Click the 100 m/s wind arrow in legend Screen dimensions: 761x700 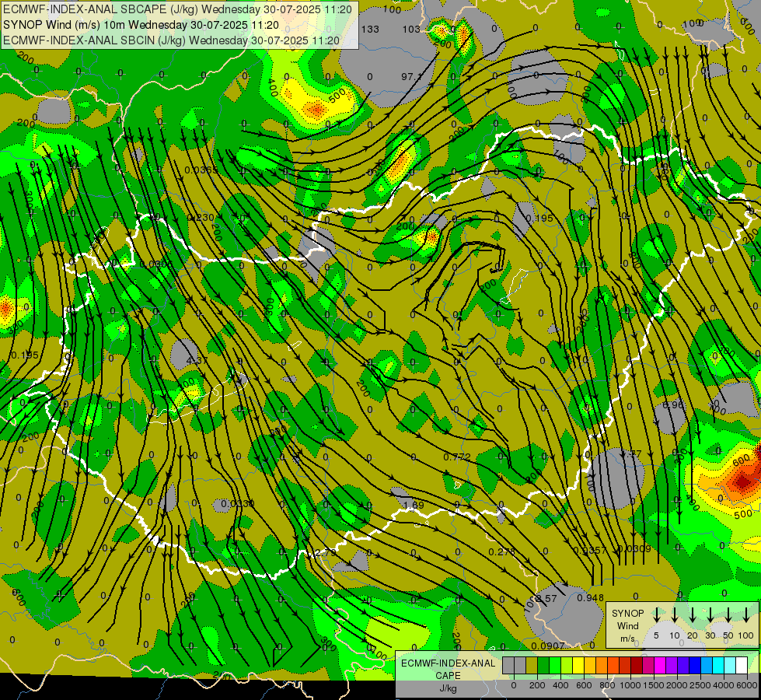(746, 615)
